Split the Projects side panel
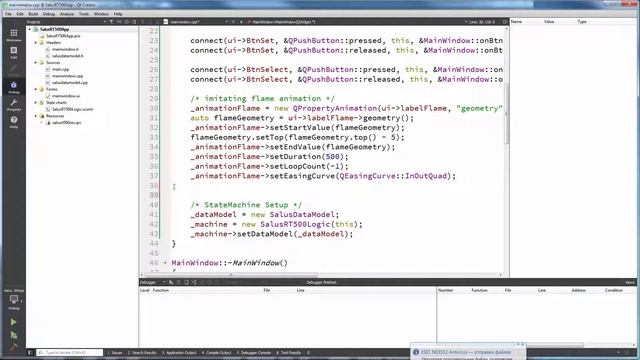The image size is (640, 360). click(127, 22)
